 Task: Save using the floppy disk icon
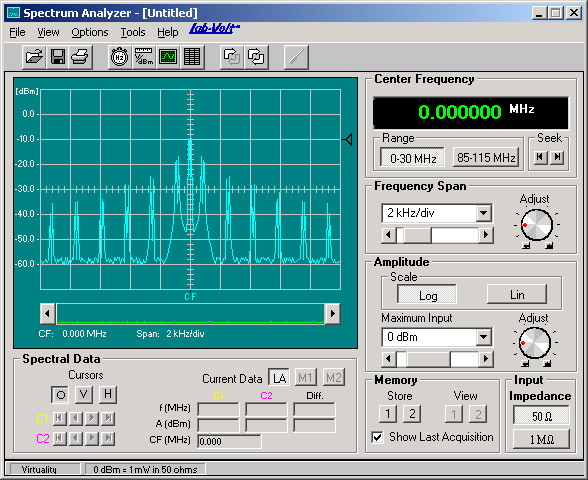(x=58, y=57)
